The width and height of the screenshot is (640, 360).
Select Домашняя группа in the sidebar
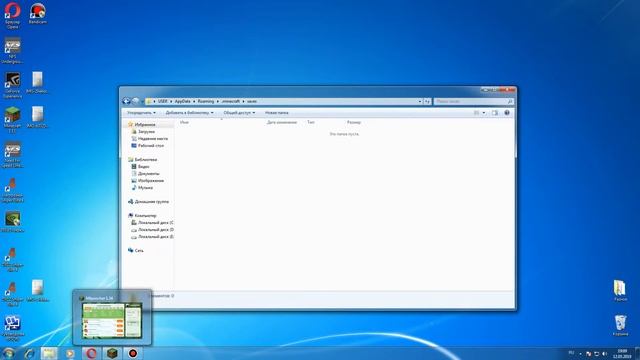pos(148,202)
